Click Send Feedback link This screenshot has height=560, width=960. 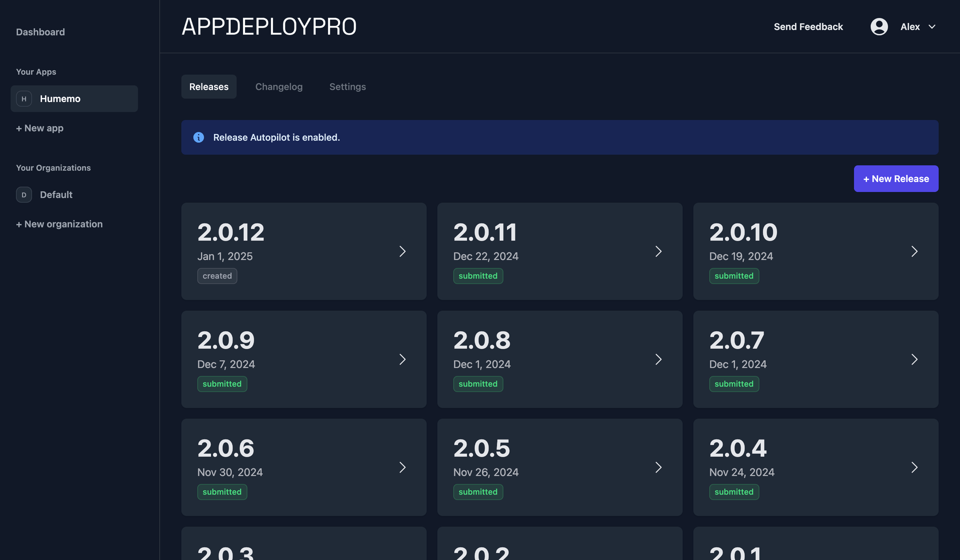(808, 26)
